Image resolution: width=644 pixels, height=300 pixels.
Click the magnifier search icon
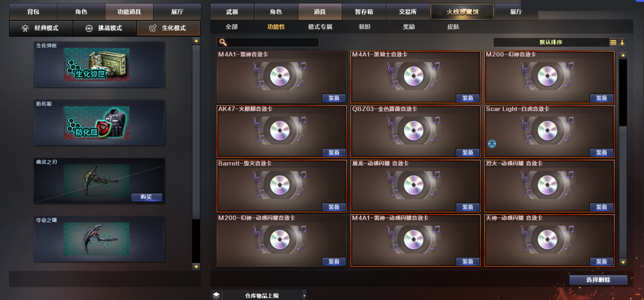point(223,42)
